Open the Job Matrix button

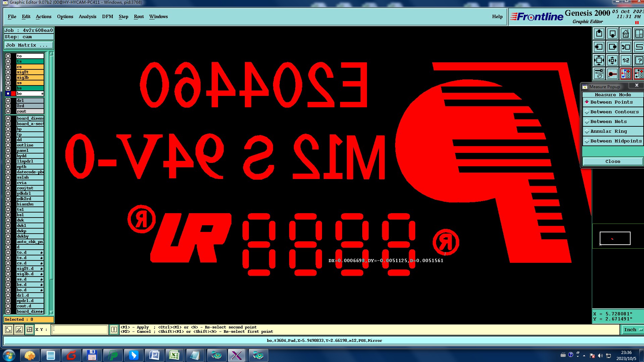pos(28,45)
